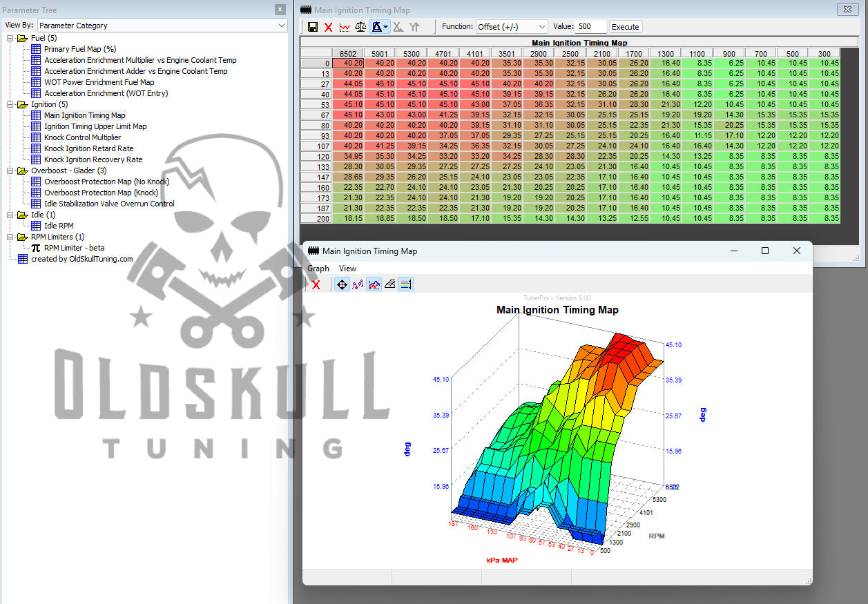The image size is (868, 604).
Task: Click the Execute button
Action: pos(626,27)
